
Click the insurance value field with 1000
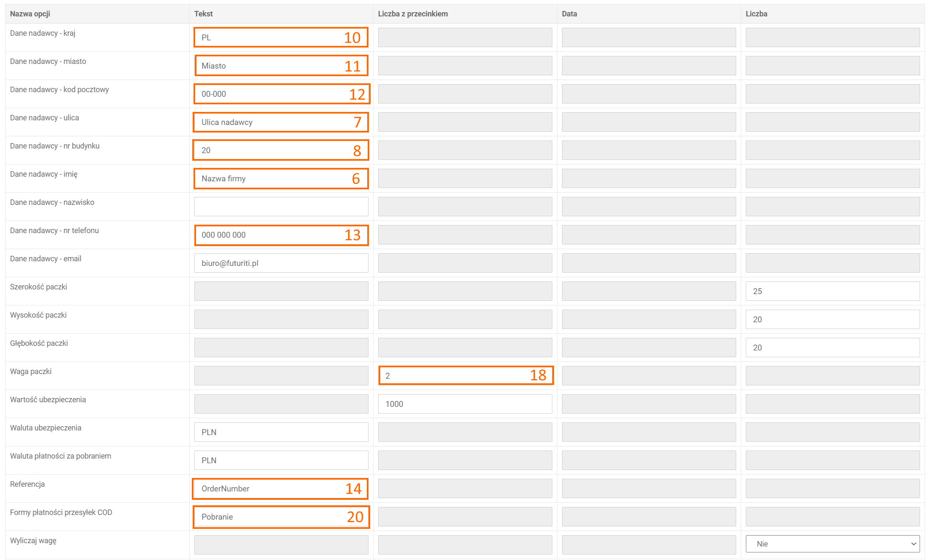click(465, 404)
